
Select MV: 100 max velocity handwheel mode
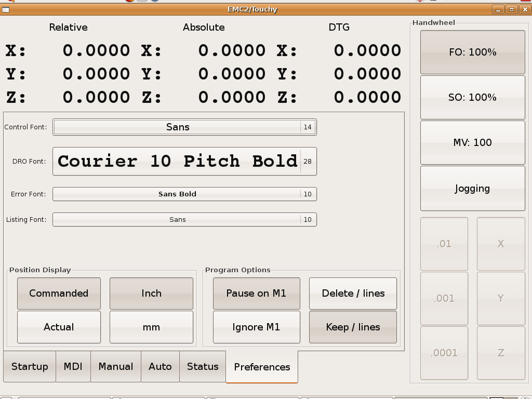[473, 142]
